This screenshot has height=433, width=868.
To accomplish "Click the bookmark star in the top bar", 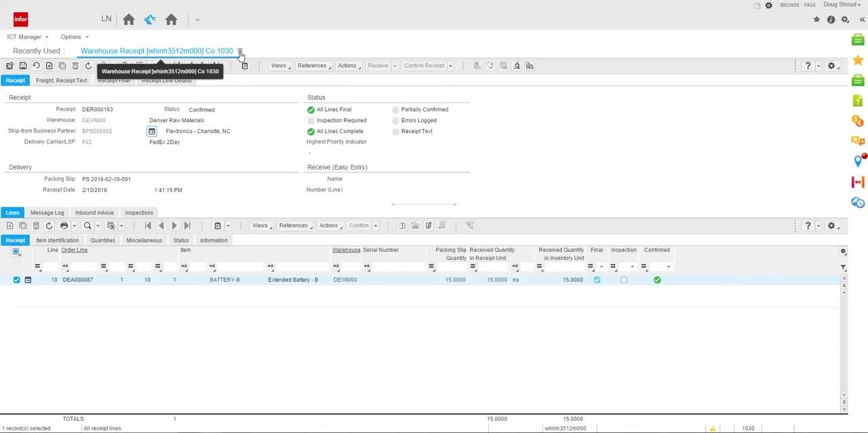I will [816, 20].
